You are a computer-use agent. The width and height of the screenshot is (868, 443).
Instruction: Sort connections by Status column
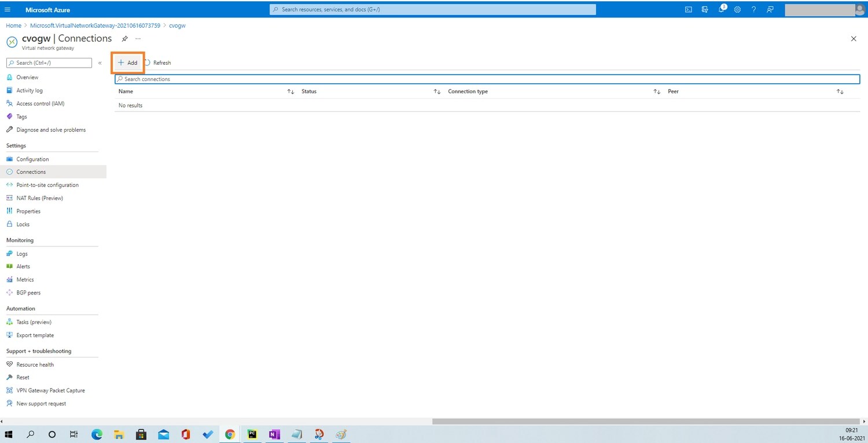[437, 91]
